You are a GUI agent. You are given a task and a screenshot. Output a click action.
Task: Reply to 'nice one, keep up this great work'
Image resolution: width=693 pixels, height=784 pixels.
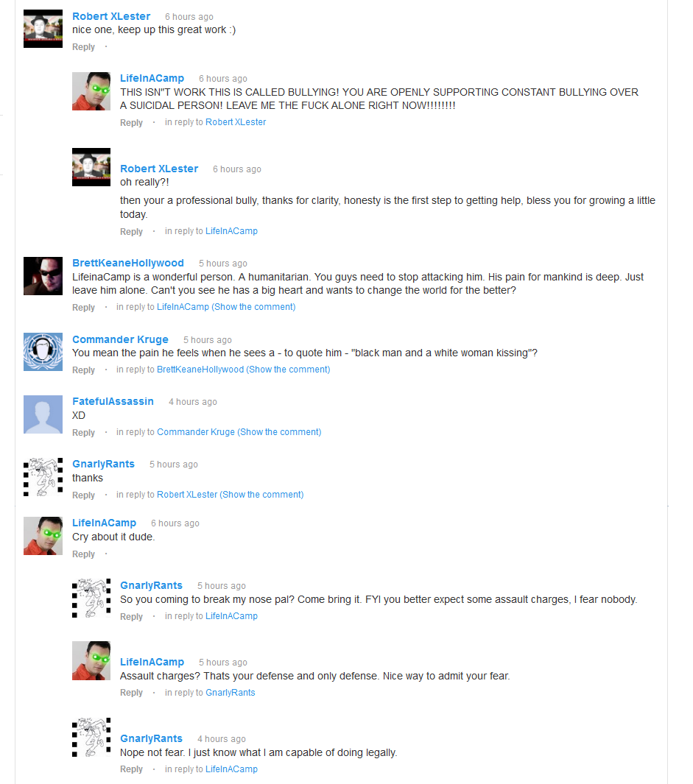83,47
